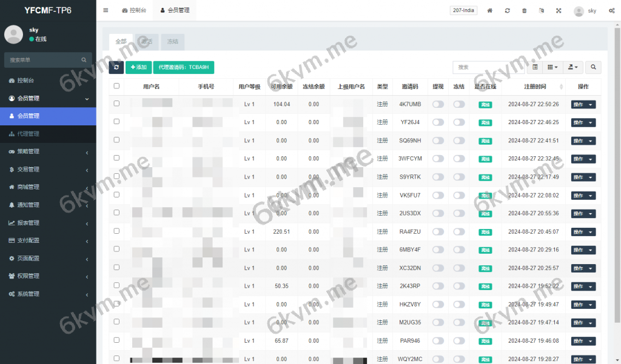The width and height of the screenshot is (621, 364).
Task: Expand the columns visibility dropdown above the table
Action: (551, 67)
